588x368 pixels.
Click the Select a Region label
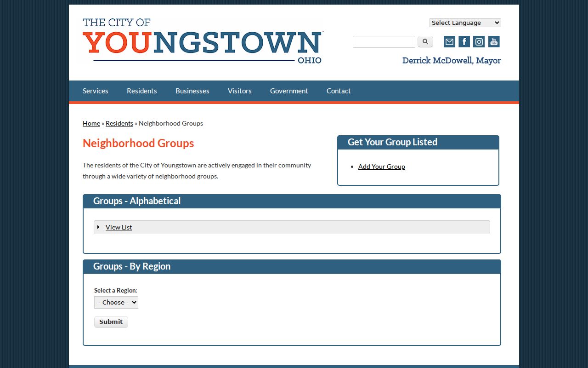pos(116,290)
